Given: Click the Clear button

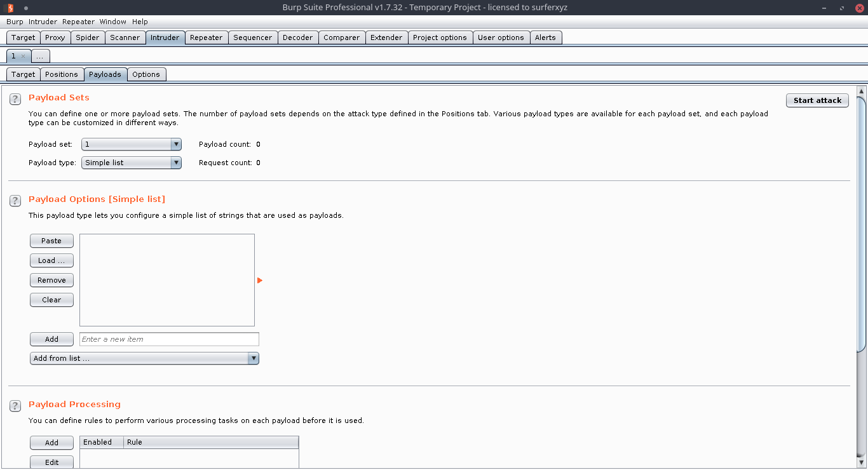Looking at the screenshot, I should click(51, 300).
